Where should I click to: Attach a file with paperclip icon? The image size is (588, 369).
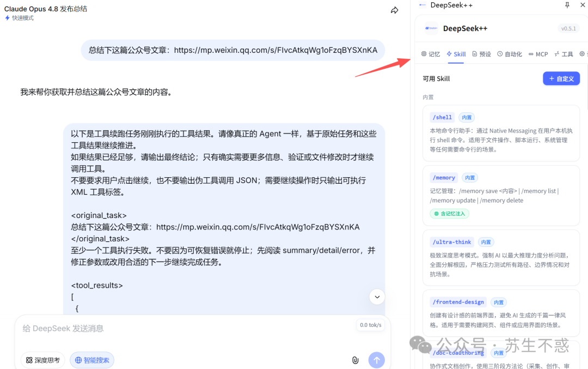(355, 360)
